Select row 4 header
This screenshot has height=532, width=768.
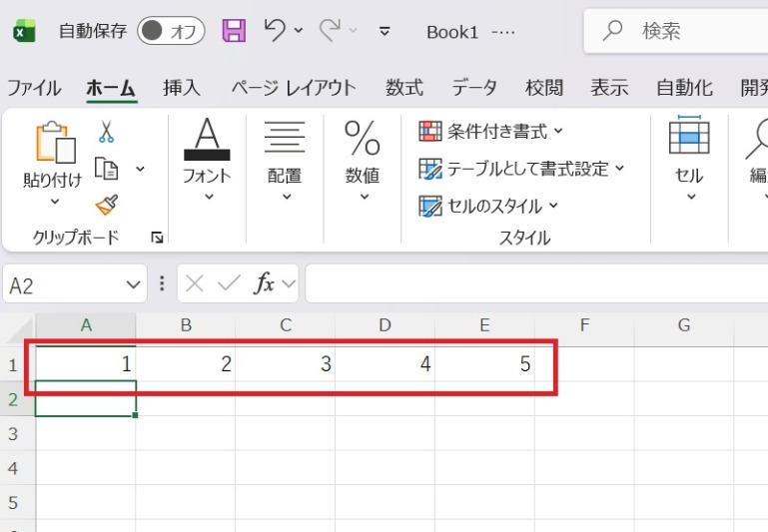coord(13,468)
